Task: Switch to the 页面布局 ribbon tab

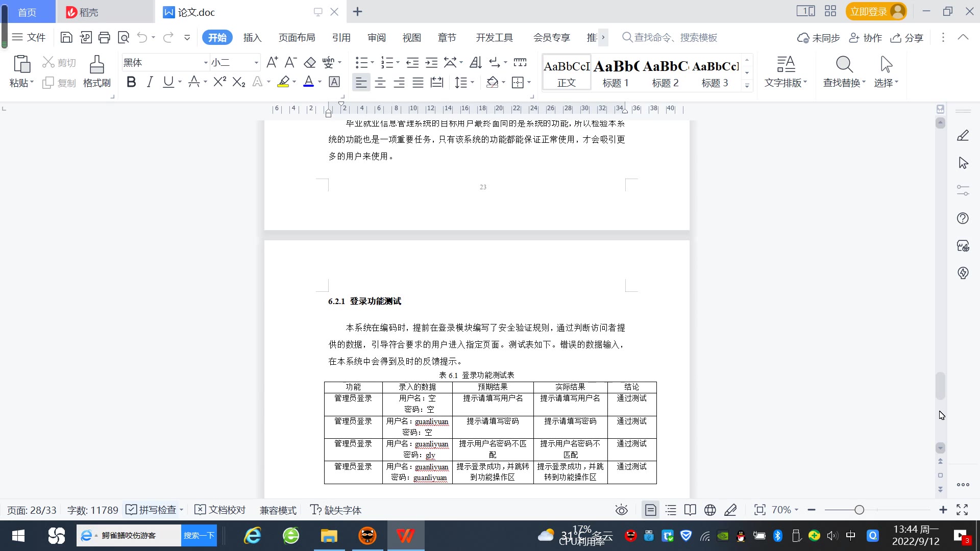Action: (297, 38)
